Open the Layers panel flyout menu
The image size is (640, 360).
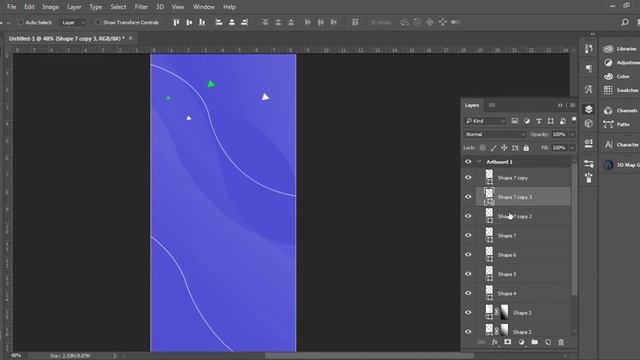[x=572, y=105]
